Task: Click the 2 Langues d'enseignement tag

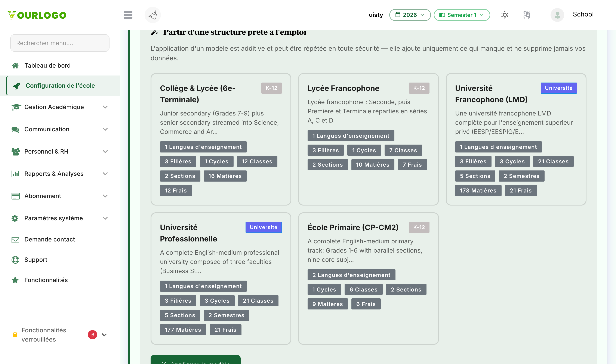Action: (x=351, y=275)
